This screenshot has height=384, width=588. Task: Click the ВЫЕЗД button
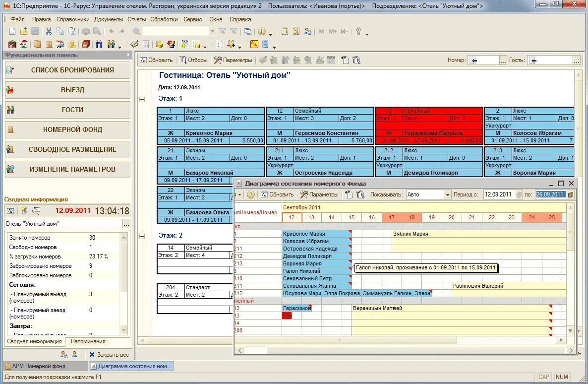67,90
